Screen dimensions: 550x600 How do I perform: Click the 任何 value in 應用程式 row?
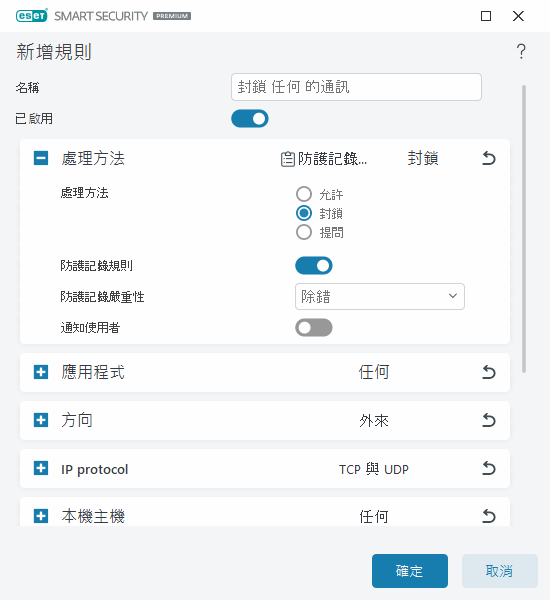pyautogui.click(x=374, y=372)
